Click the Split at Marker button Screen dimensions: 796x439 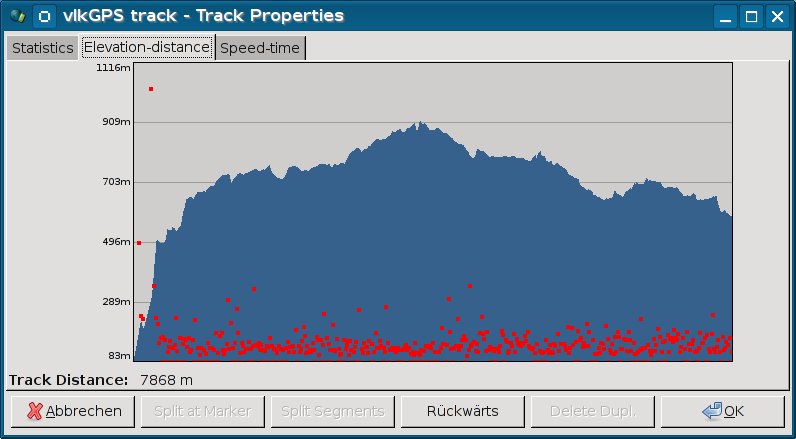tap(203, 411)
